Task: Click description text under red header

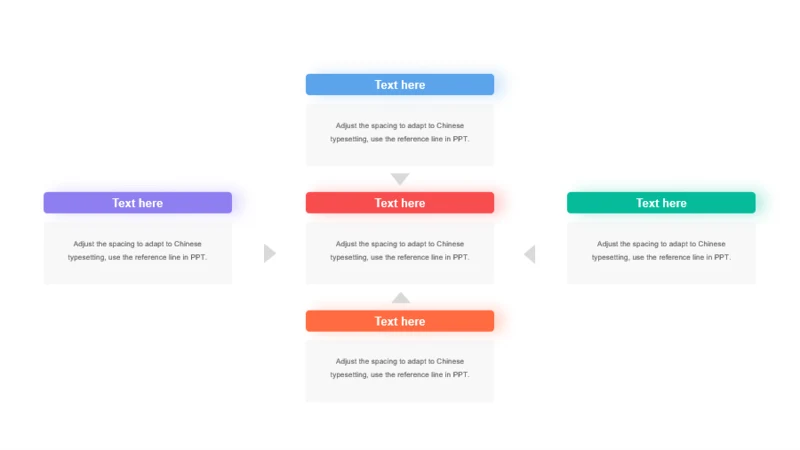Action: (400, 251)
